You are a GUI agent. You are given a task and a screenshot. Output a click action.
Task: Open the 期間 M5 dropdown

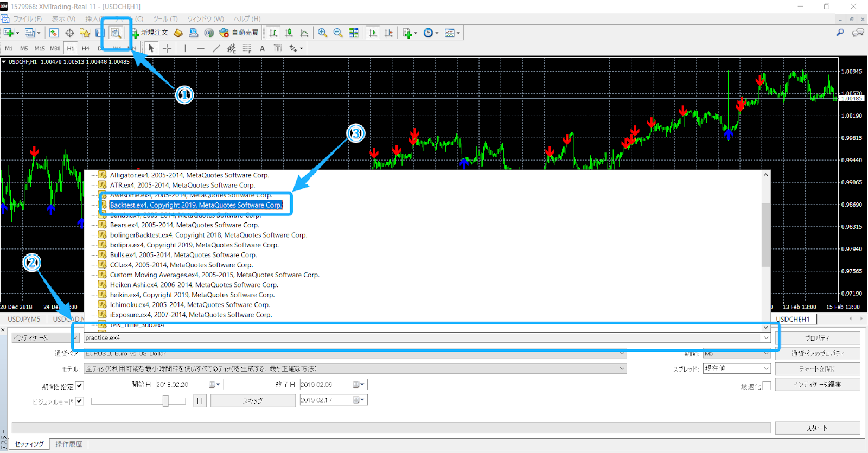766,353
